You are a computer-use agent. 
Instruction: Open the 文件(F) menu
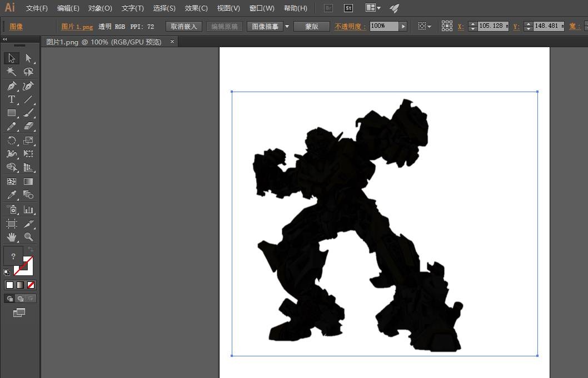pyautogui.click(x=36, y=8)
